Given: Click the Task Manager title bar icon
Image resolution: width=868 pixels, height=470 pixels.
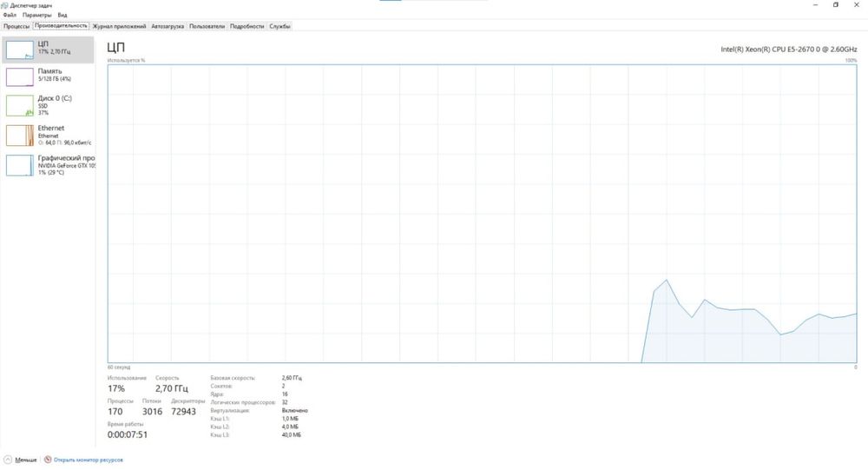Looking at the screenshot, I should click(x=4, y=5).
